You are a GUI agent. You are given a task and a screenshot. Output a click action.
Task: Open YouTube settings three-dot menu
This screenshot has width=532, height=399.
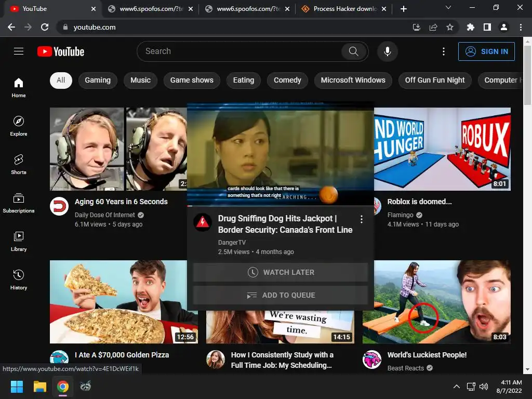444,51
